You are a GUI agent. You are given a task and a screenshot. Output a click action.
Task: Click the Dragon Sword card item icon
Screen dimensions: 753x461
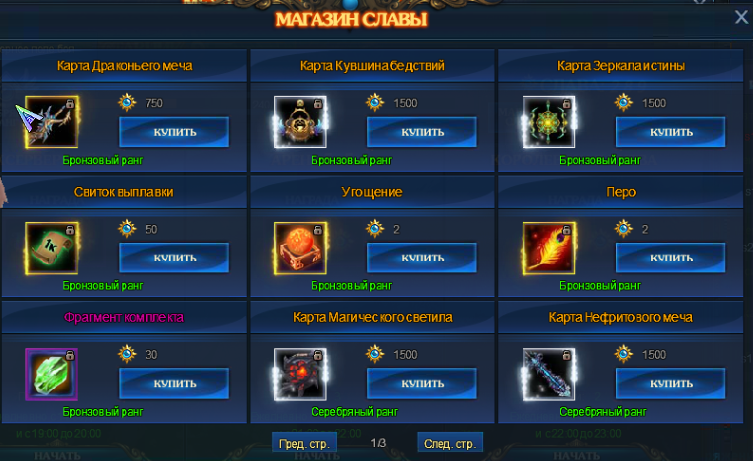[x=51, y=122]
